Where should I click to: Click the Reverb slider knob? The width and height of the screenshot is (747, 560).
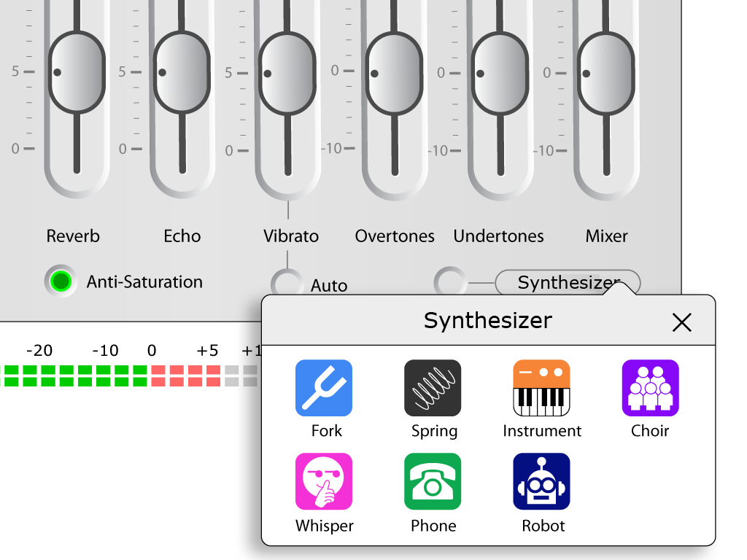(x=77, y=72)
